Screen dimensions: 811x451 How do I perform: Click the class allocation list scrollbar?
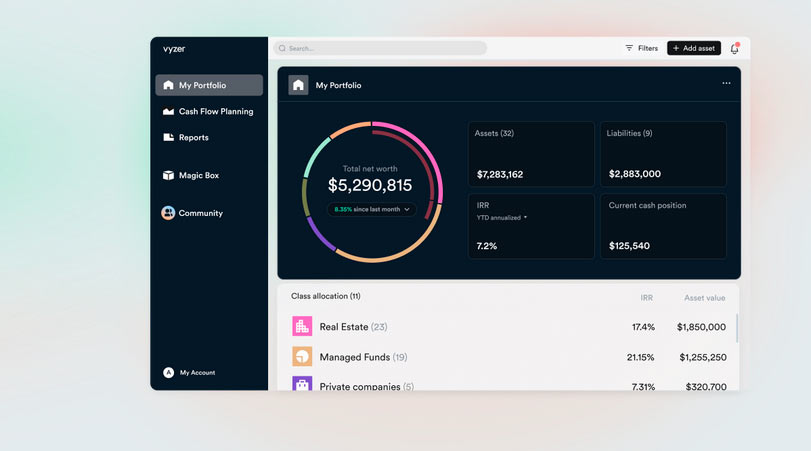(x=737, y=328)
